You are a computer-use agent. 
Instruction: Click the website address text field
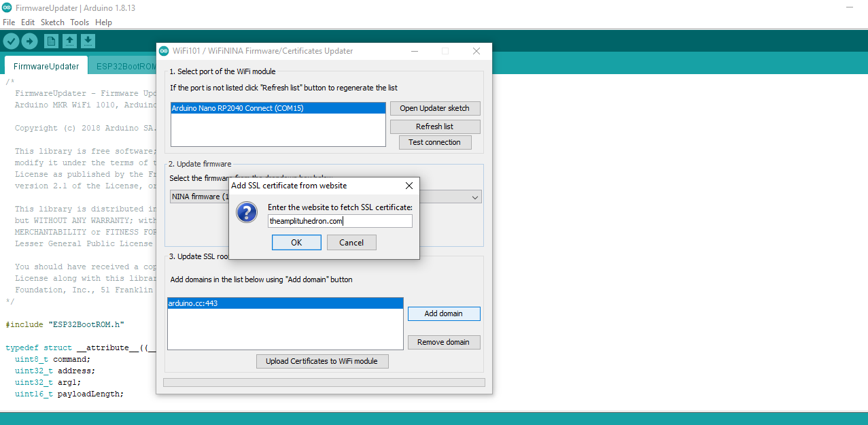pos(340,221)
